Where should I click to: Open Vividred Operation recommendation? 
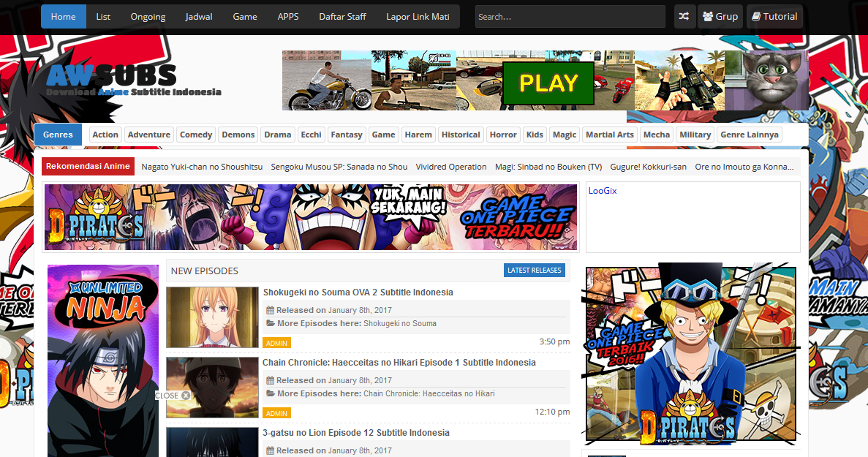coord(451,167)
